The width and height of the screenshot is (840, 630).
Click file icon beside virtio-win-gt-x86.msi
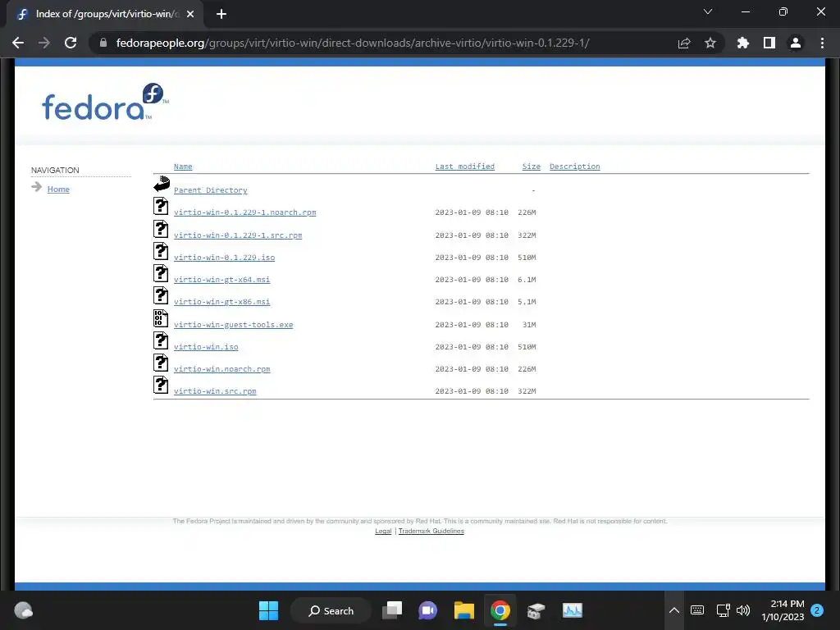coord(161,295)
